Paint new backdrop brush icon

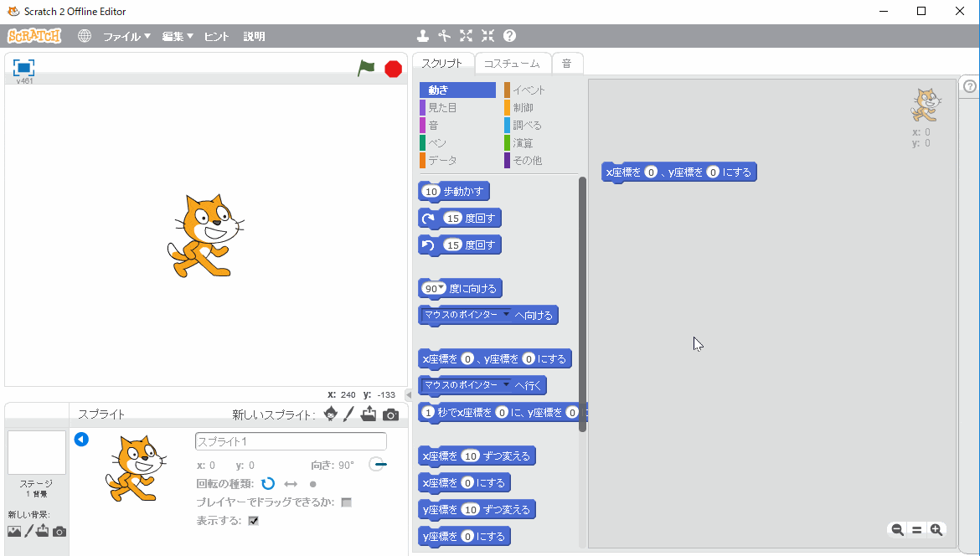28,531
